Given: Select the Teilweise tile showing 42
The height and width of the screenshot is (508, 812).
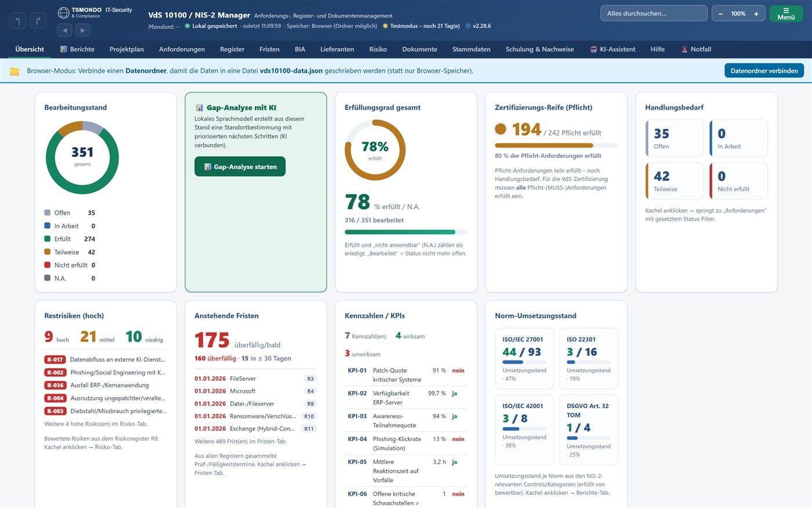Looking at the screenshot, I should click(675, 181).
